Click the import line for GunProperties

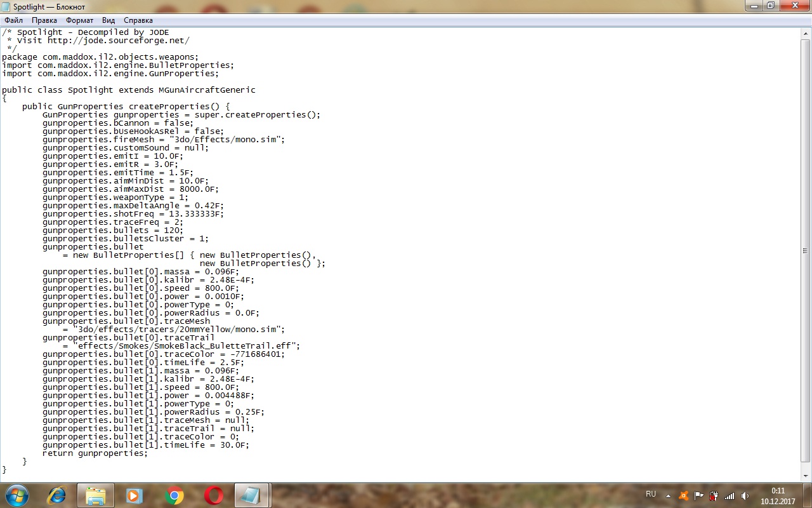click(x=111, y=73)
